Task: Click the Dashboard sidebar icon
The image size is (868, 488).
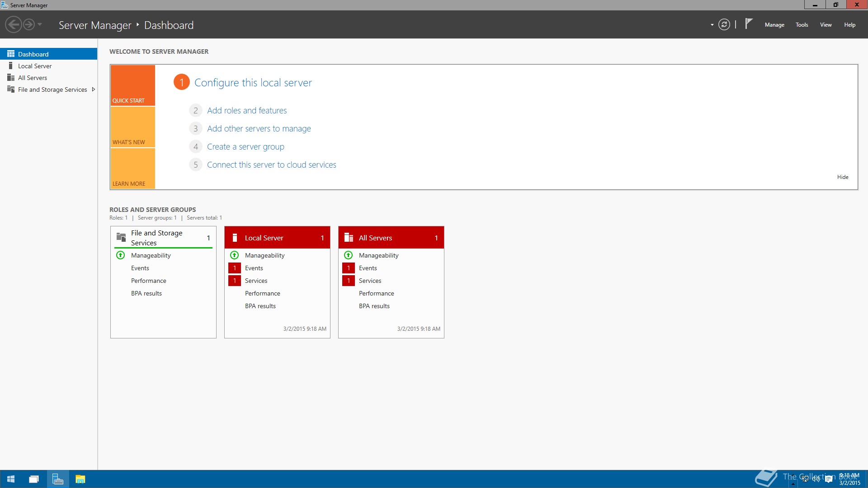Action: pos(11,54)
